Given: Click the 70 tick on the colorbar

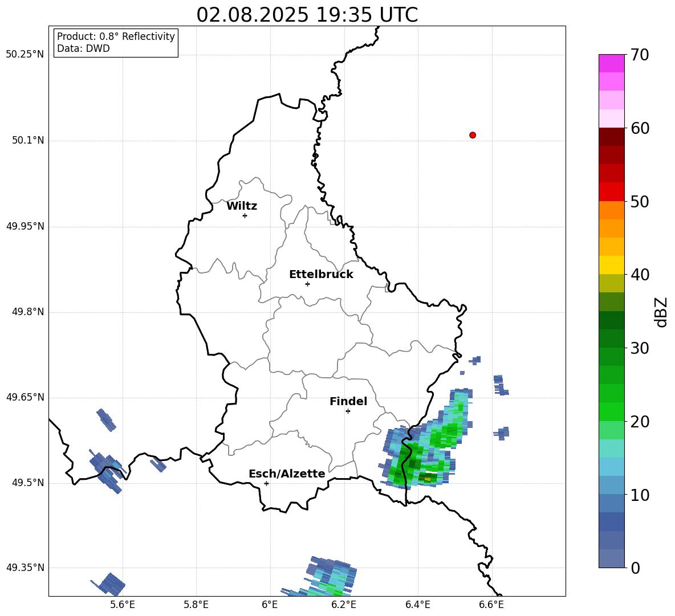Looking at the screenshot, I should point(640,55).
